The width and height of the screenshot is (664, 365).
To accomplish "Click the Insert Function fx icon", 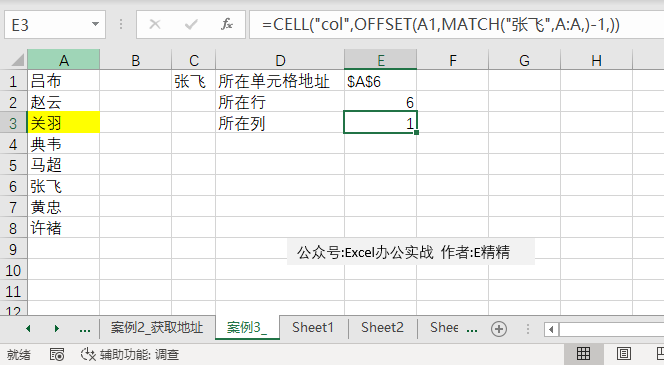I will 227,24.
